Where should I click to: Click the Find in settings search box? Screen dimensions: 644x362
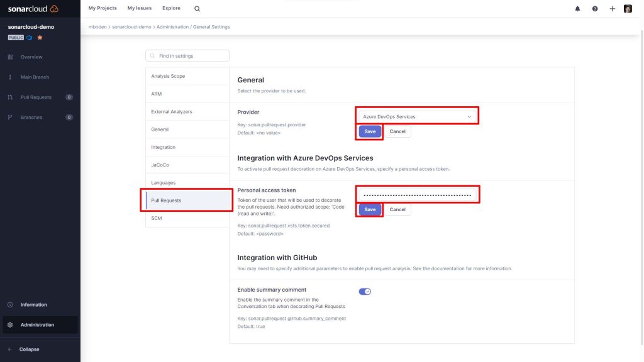[x=187, y=56]
